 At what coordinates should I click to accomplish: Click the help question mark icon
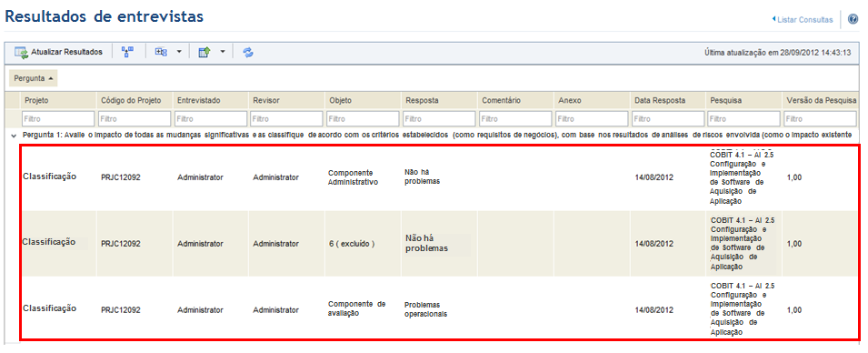point(853,19)
